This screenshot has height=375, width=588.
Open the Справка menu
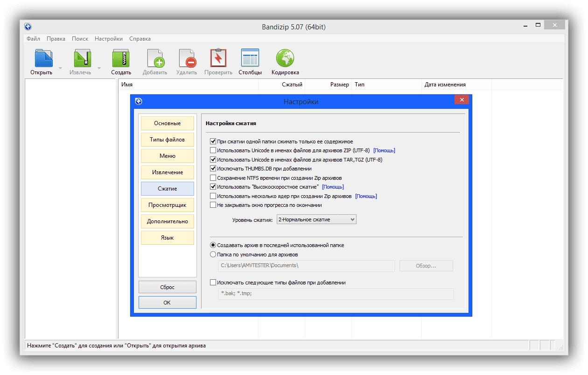pyautogui.click(x=140, y=39)
